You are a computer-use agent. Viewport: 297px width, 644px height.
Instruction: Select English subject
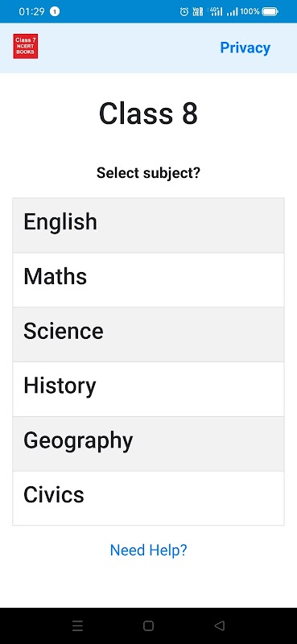[148, 225]
